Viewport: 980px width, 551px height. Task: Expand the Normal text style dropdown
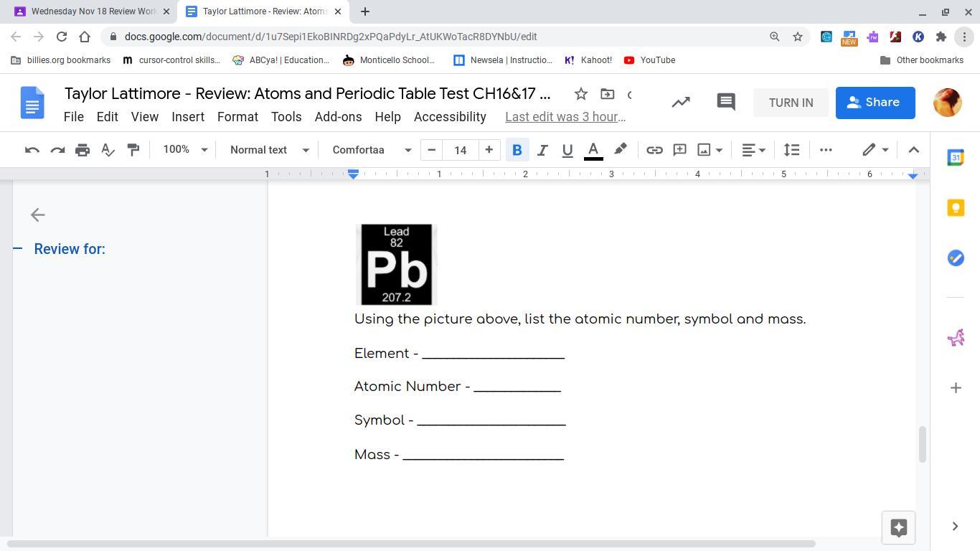269,150
